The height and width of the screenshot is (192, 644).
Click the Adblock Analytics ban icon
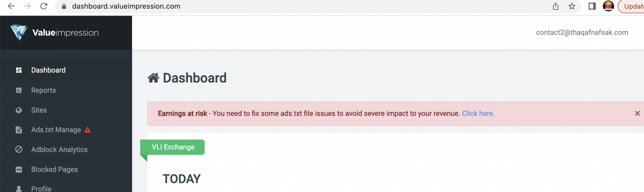19,149
